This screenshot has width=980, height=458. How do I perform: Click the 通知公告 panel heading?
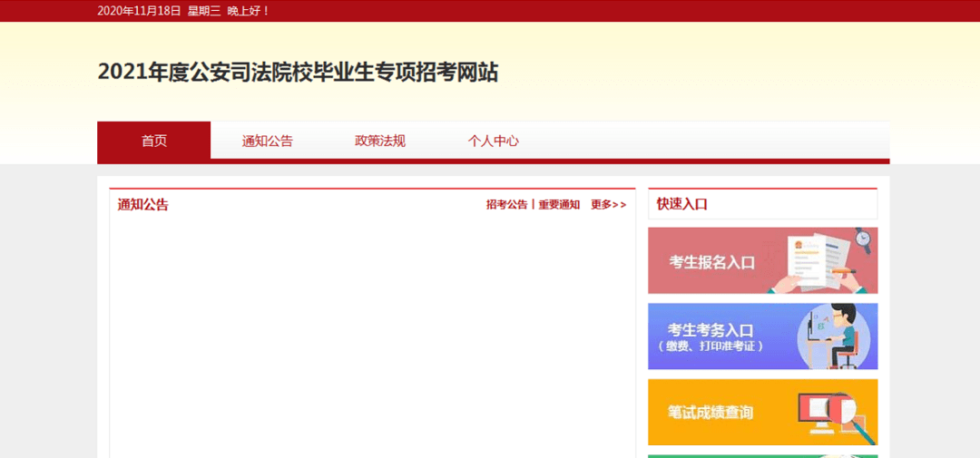[142, 205]
